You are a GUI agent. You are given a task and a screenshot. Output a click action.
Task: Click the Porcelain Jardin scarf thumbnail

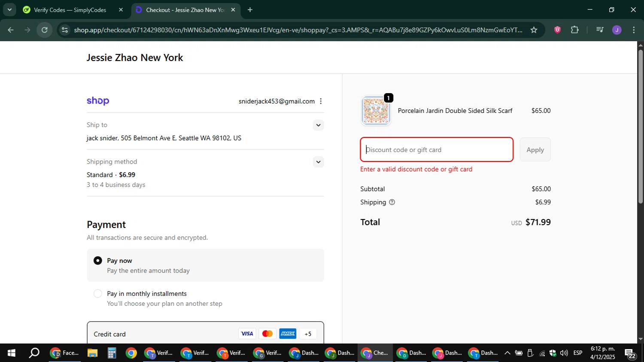[x=376, y=111]
